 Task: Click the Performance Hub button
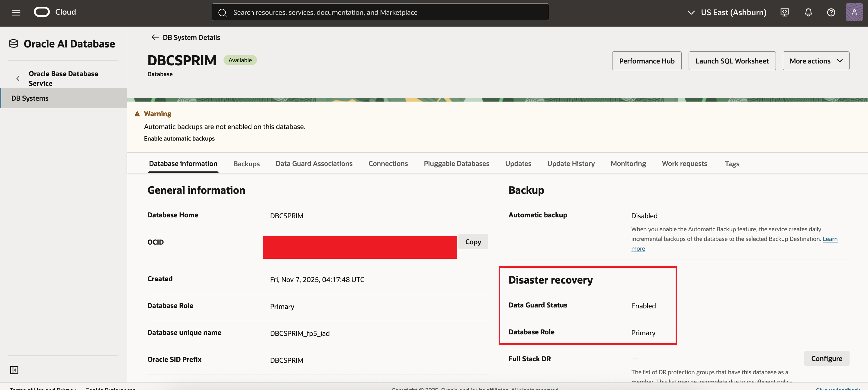coord(646,61)
